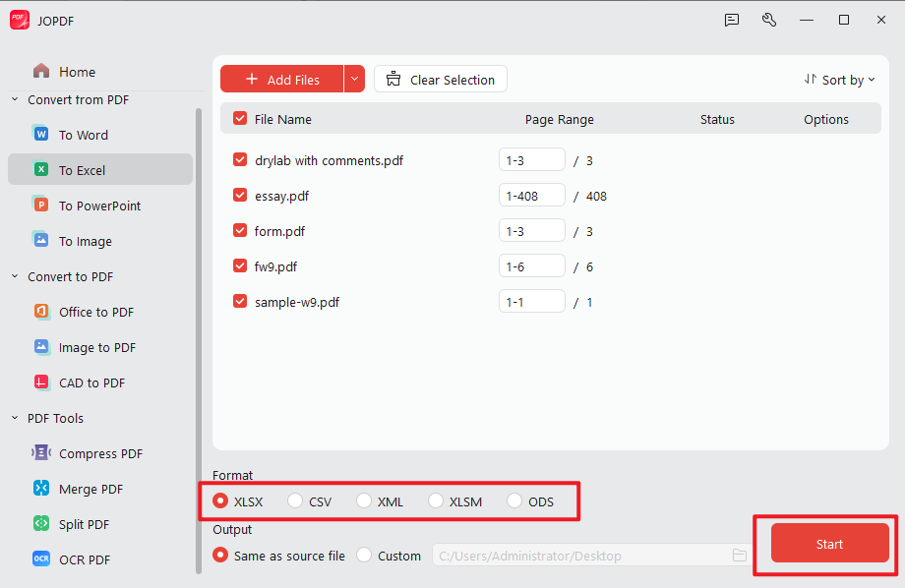Select the CSV format radio button
This screenshot has height=588, width=905.
295,500
